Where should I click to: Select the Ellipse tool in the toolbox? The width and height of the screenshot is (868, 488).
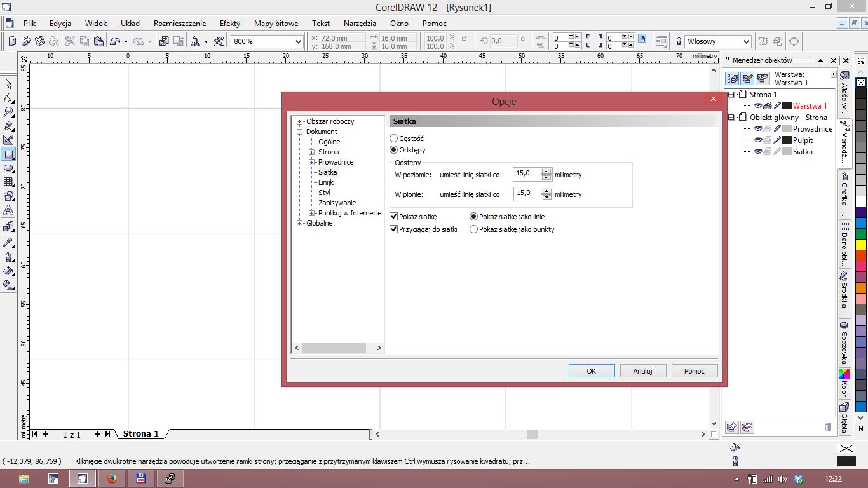(9, 168)
